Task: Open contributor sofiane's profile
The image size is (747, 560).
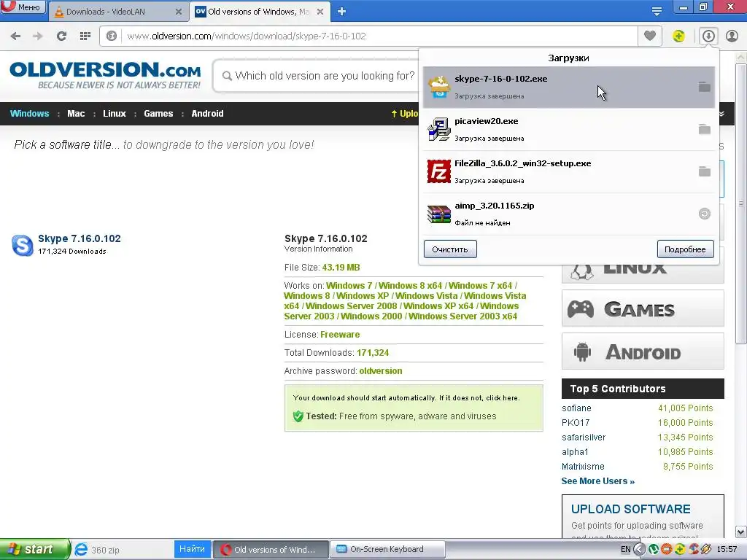Action: click(576, 408)
